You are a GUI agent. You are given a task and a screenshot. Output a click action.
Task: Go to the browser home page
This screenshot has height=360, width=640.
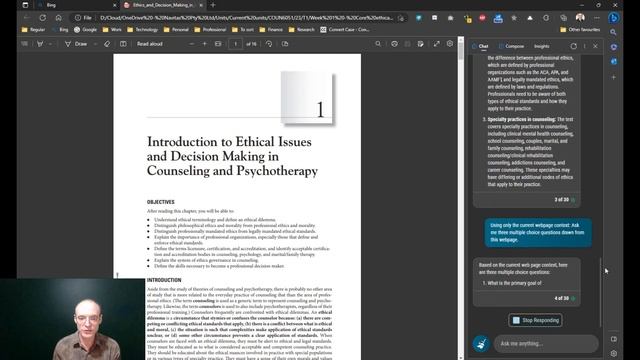point(58,18)
